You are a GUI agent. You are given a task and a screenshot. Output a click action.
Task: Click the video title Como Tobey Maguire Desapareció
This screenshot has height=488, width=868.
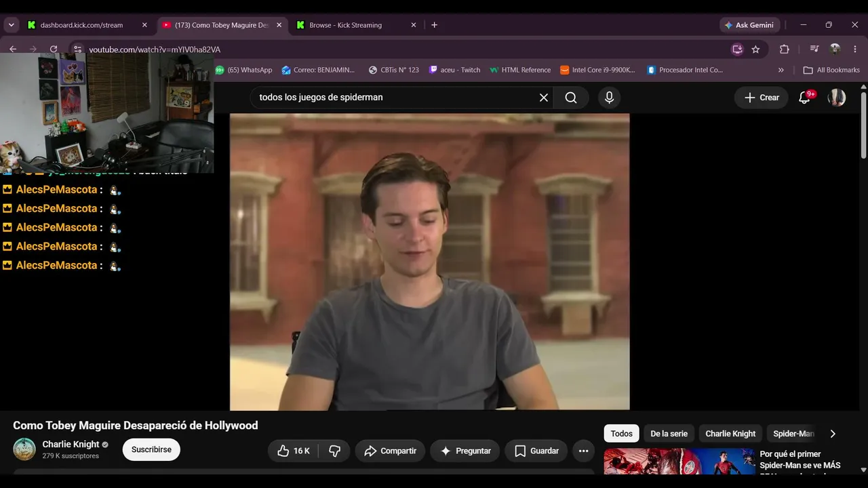point(136,426)
